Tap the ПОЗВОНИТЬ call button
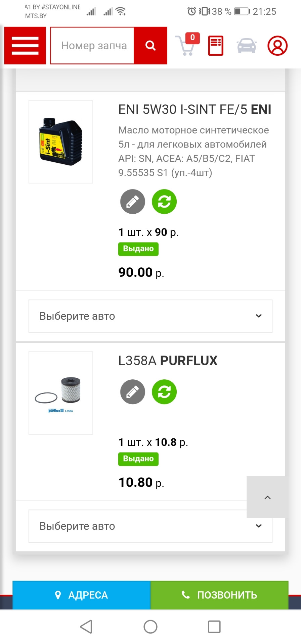 (x=219, y=595)
